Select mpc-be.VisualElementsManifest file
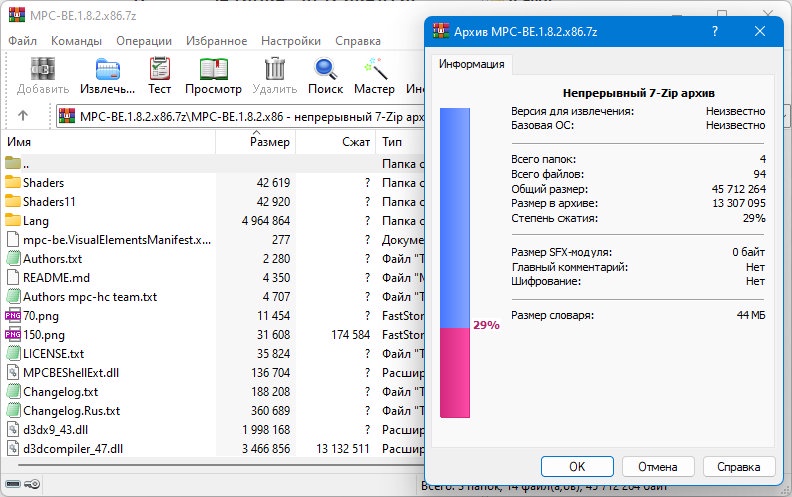This screenshot has width=792, height=497. pyautogui.click(x=117, y=239)
